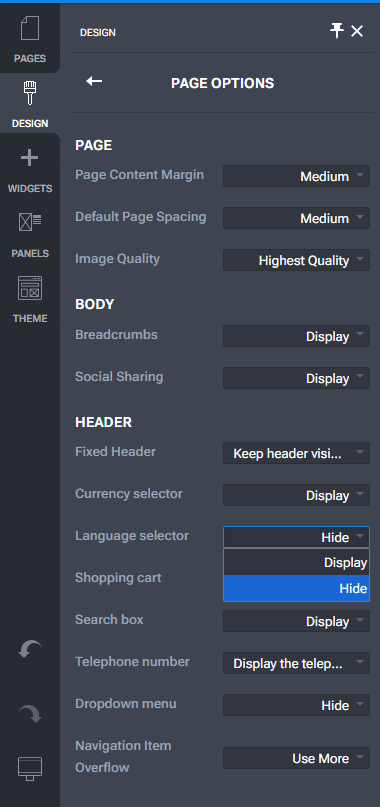Click the Page Content Margin label

coord(139,175)
